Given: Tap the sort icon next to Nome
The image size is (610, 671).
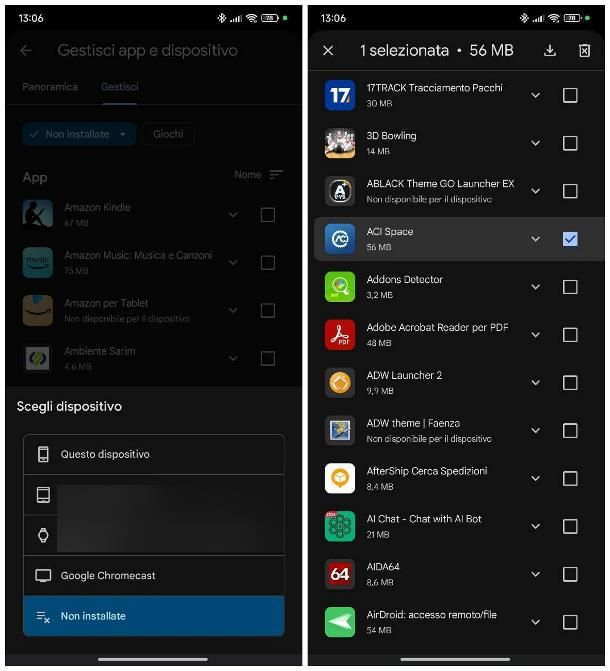Looking at the screenshot, I should point(276,175).
